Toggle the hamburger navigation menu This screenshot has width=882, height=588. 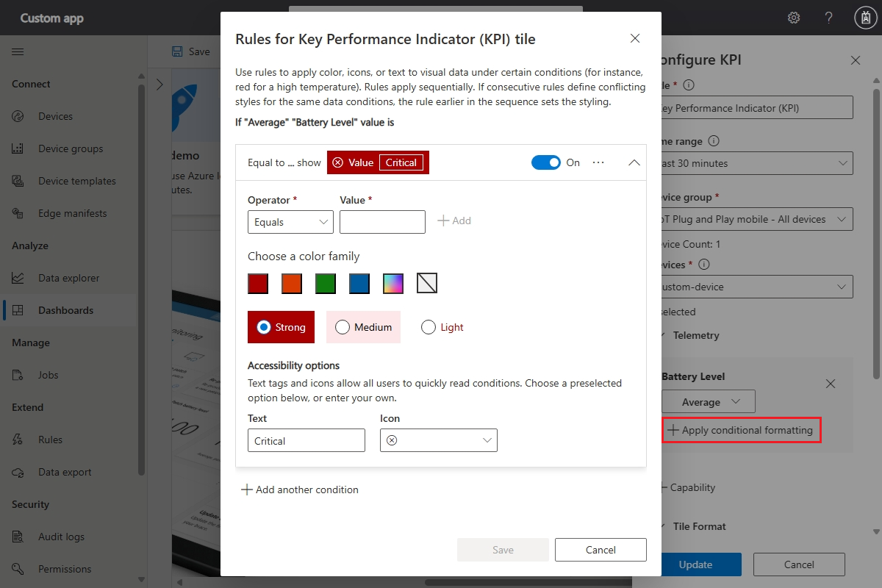(x=18, y=51)
